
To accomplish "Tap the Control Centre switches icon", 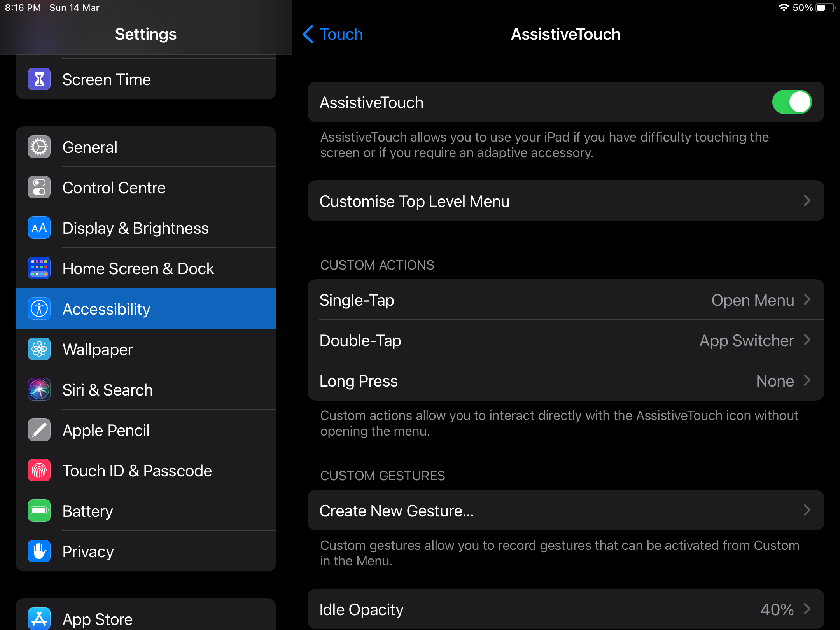I will pos(39,187).
